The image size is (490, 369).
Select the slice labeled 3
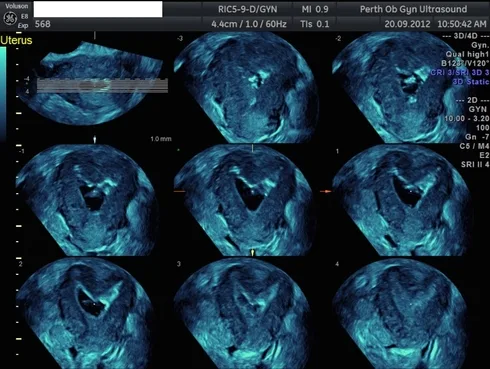(x=245, y=313)
